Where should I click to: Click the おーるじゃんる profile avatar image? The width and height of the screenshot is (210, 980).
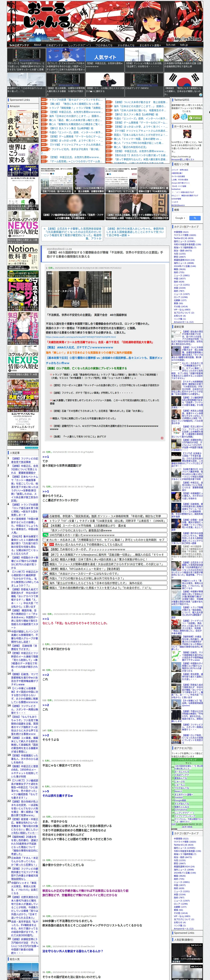(187, 134)
